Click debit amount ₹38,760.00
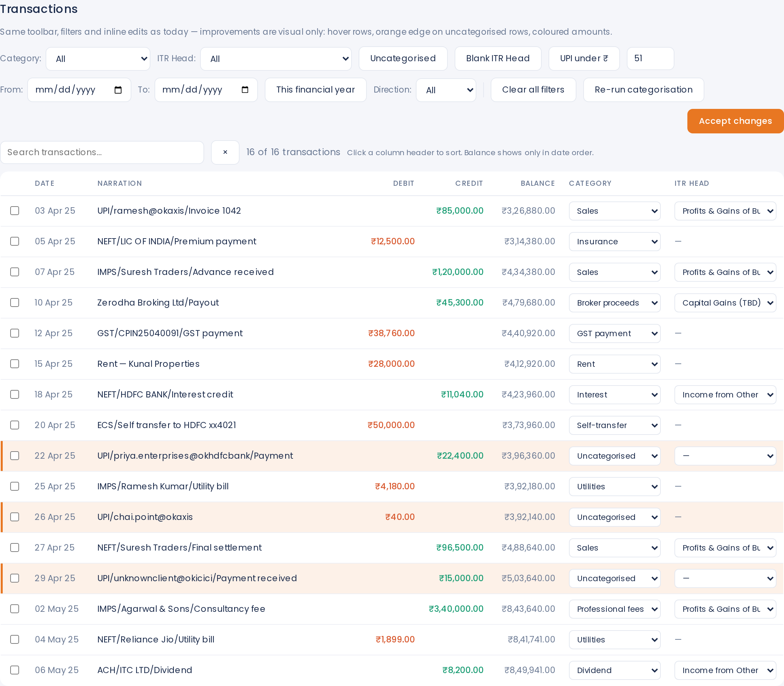Viewport: 784px width, 686px height. (391, 333)
